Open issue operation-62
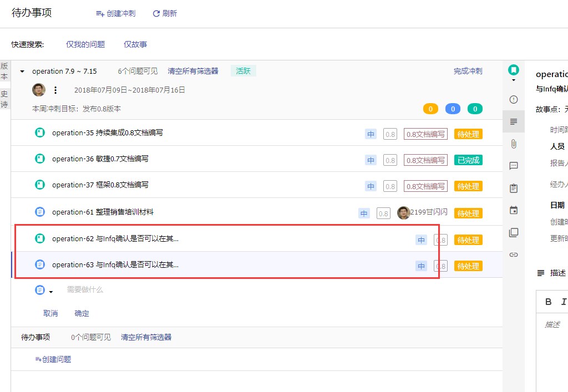Viewport: 568px width, 392px height. tap(115, 238)
